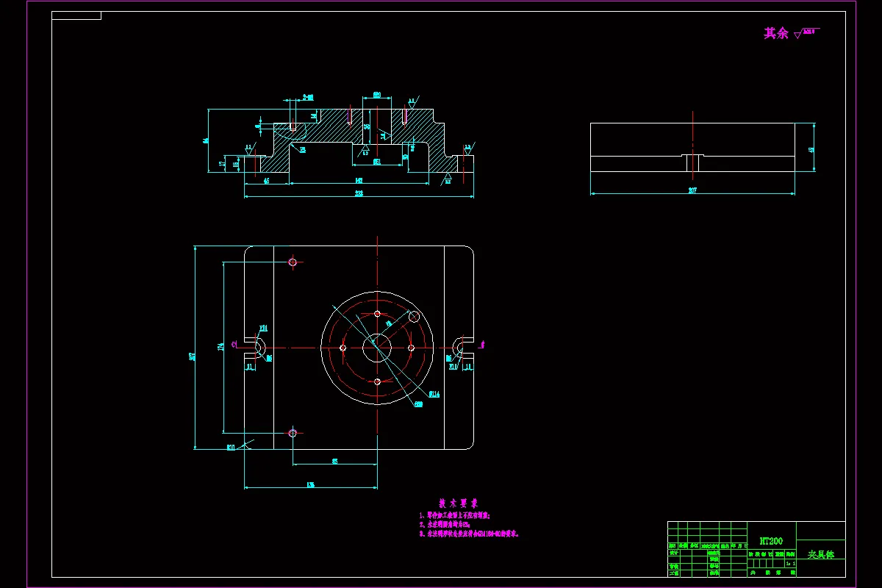The height and width of the screenshot is (588, 882).
Task: Select the 207 width dimension in the side view
Action: click(692, 190)
